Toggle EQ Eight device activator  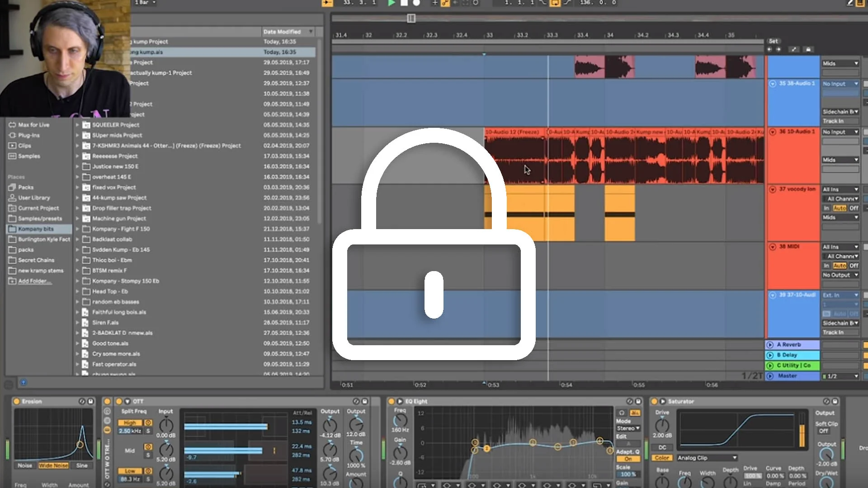point(392,401)
